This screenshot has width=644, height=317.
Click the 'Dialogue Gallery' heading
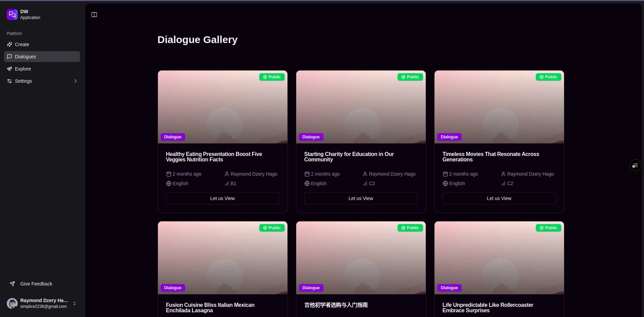point(198,40)
